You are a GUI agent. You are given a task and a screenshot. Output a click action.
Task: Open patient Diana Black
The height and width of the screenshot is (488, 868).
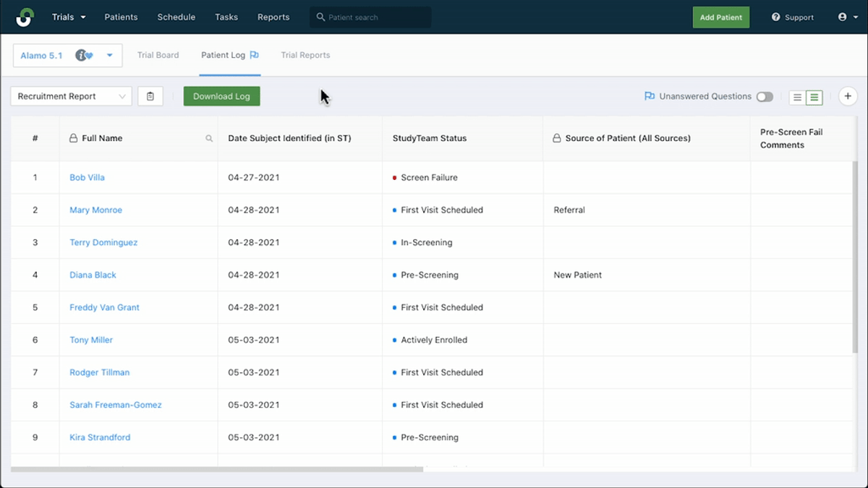pos(93,275)
